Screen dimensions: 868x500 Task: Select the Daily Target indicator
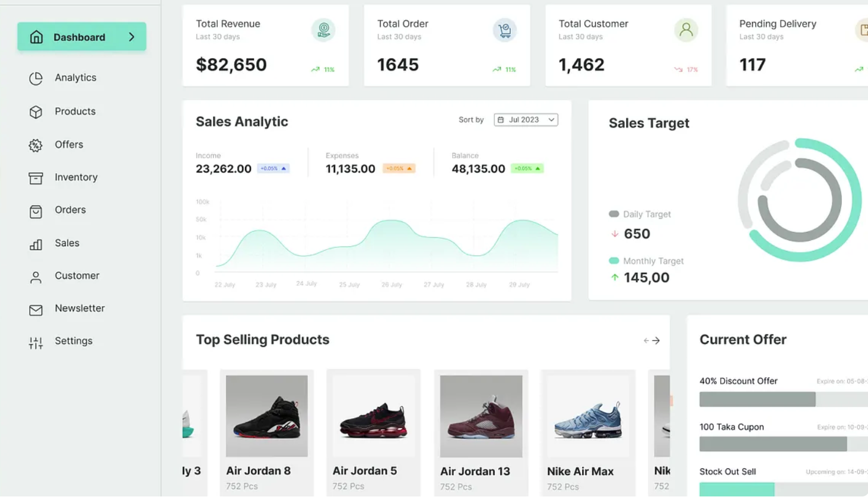coord(613,214)
